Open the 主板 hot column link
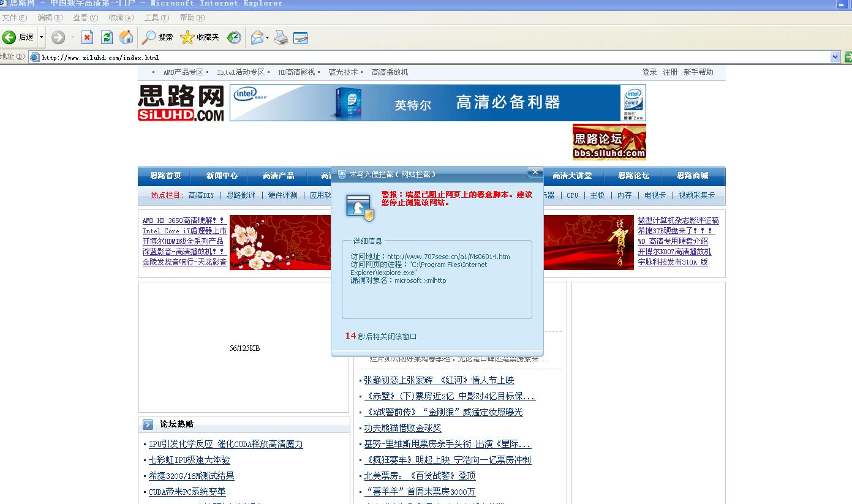 click(x=597, y=195)
